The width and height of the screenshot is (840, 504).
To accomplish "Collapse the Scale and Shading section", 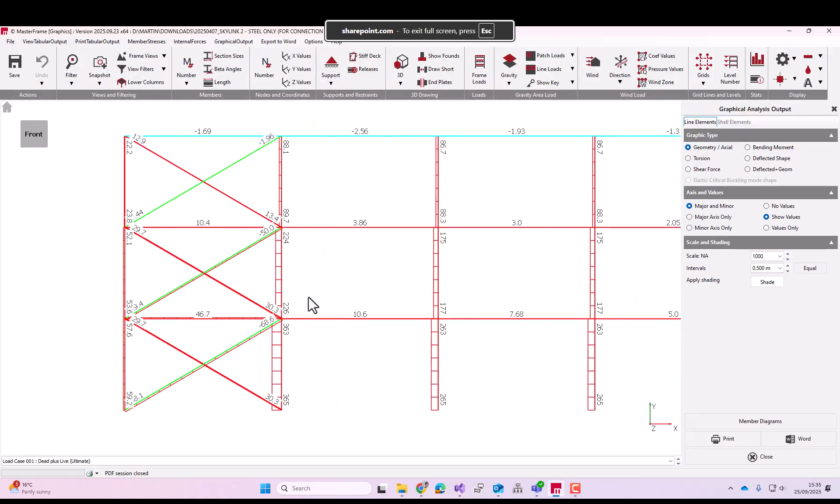I will coord(831,242).
